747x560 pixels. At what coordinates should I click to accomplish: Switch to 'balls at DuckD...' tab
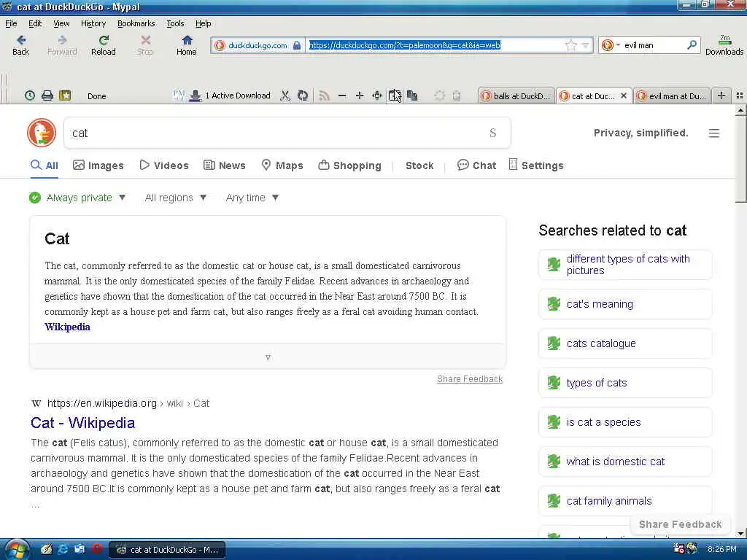516,96
